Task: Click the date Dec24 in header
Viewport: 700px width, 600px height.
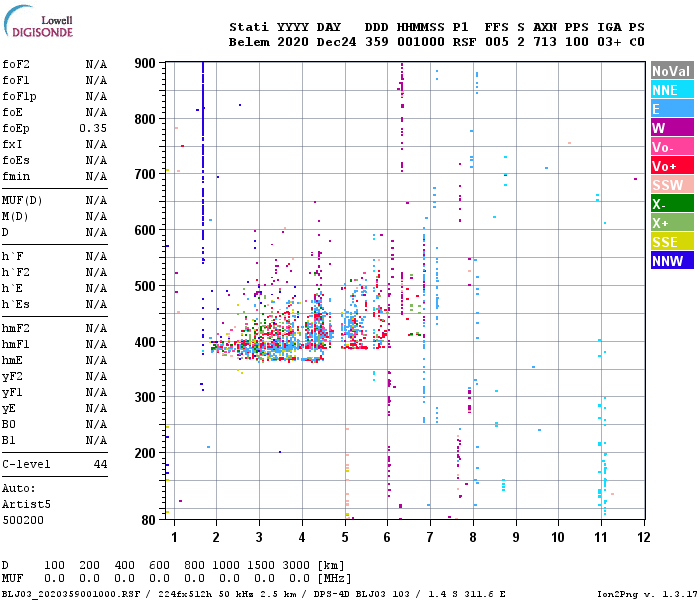Action: [x=336, y=42]
